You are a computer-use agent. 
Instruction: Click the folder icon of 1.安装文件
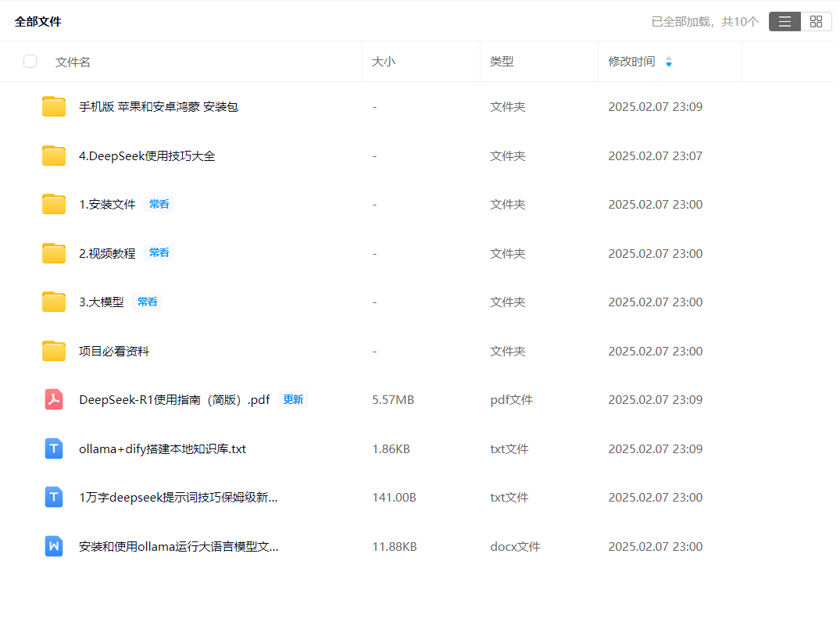(52, 204)
